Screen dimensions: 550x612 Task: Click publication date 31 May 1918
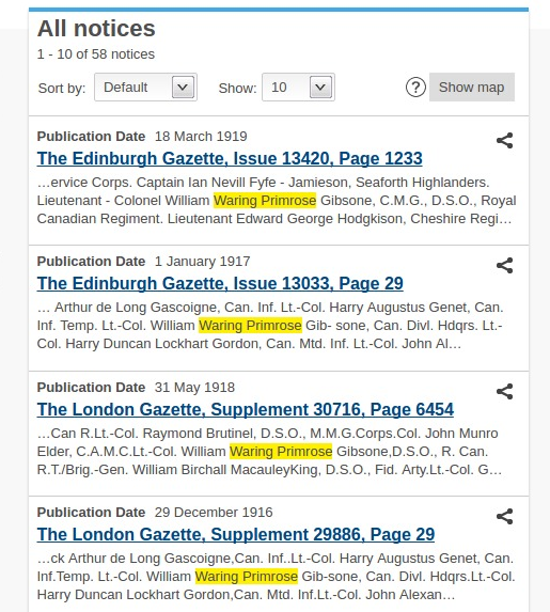pos(195,387)
